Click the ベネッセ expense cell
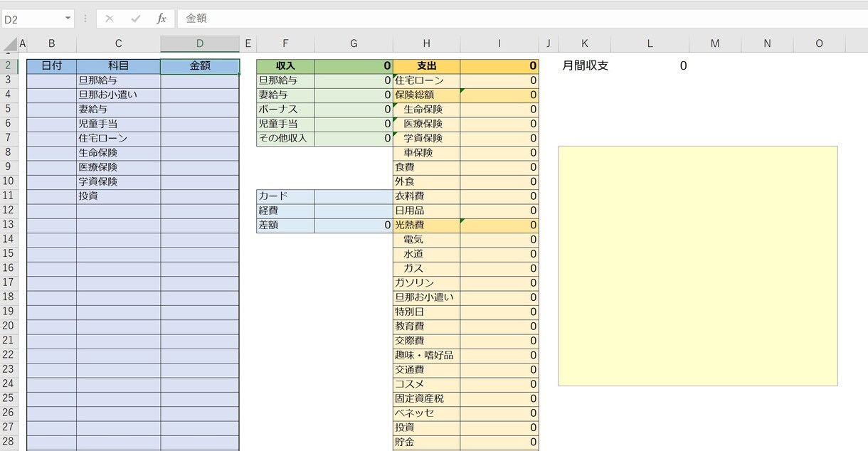Viewport: 868px width, 451px height. tap(426, 413)
